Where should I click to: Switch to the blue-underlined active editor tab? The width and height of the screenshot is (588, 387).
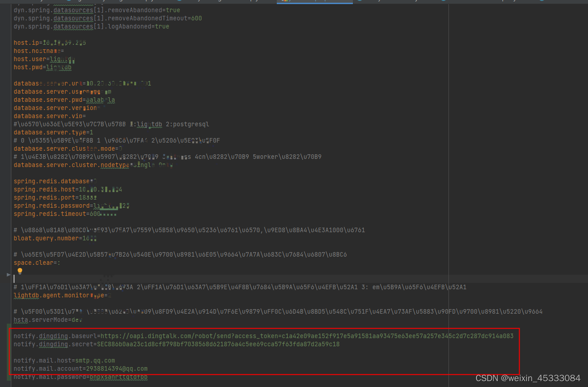315,2
